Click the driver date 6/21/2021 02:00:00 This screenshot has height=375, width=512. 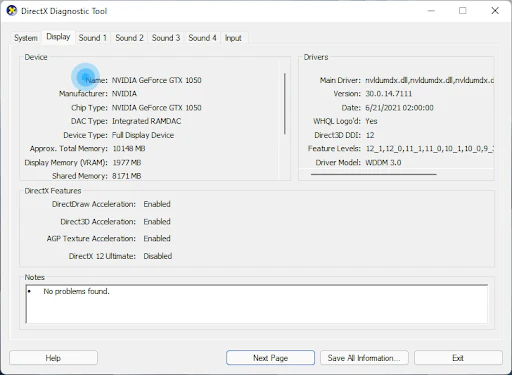(399, 108)
